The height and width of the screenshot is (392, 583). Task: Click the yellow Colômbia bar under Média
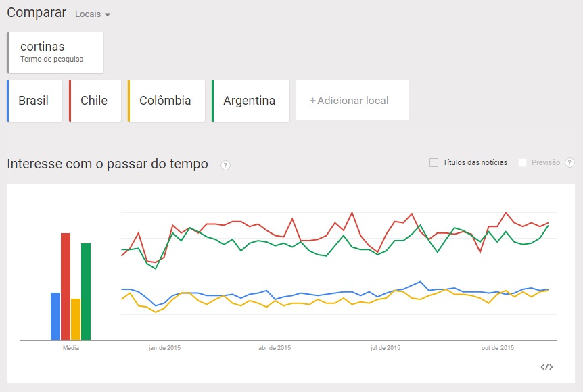click(75, 318)
